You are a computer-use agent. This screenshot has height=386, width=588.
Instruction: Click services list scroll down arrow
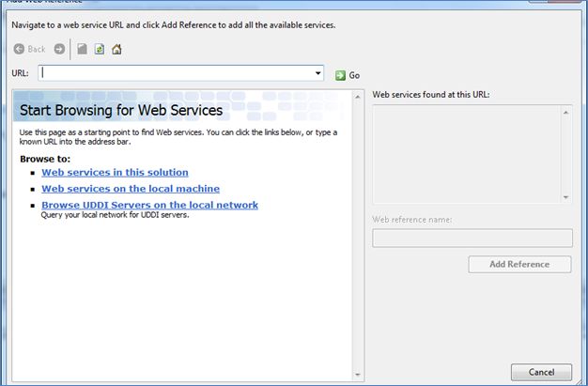pos(565,197)
